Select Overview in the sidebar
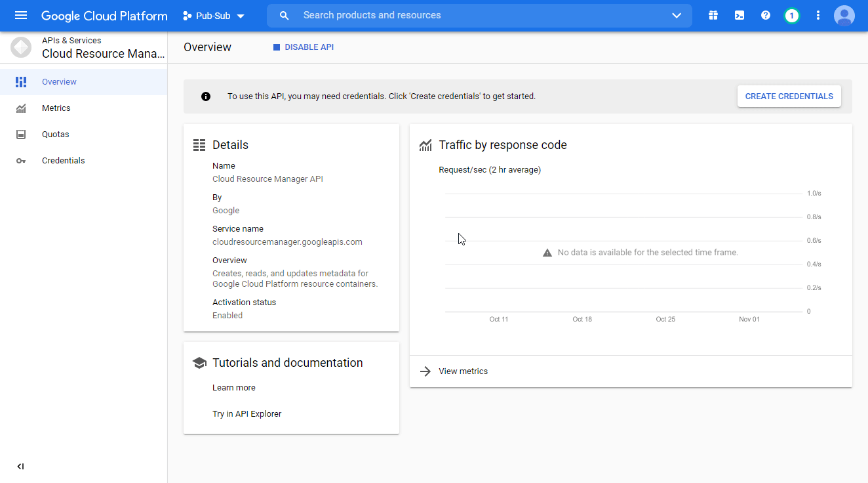The width and height of the screenshot is (868, 483). pos(83,82)
